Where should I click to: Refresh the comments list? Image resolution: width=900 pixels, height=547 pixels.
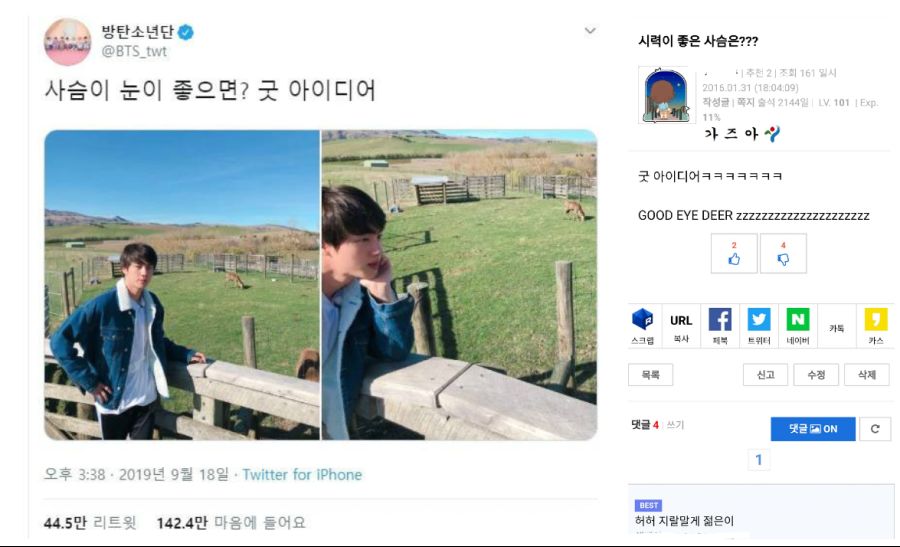pyautogui.click(x=875, y=429)
